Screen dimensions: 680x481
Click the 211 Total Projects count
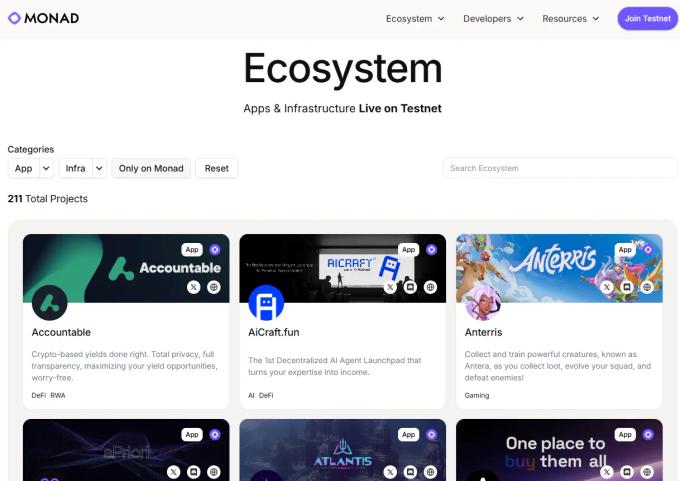pos(48,199)
